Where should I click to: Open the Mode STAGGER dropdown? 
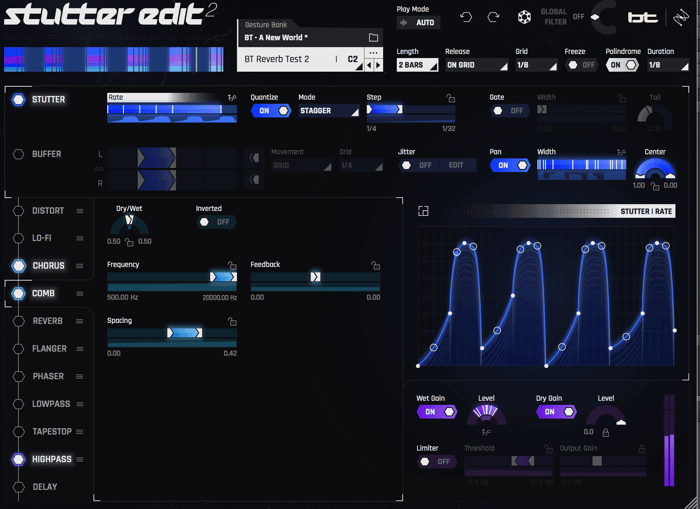[329, 111]
